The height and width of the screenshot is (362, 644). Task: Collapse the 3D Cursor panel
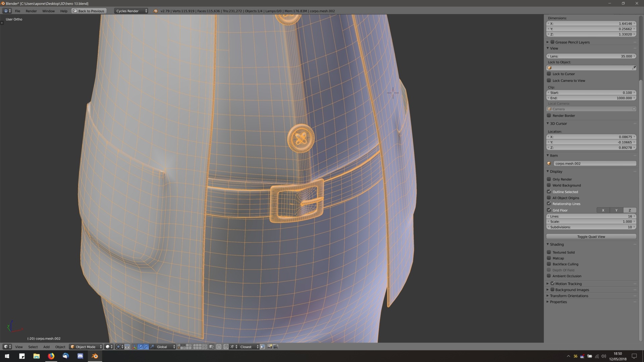(548, 123)
